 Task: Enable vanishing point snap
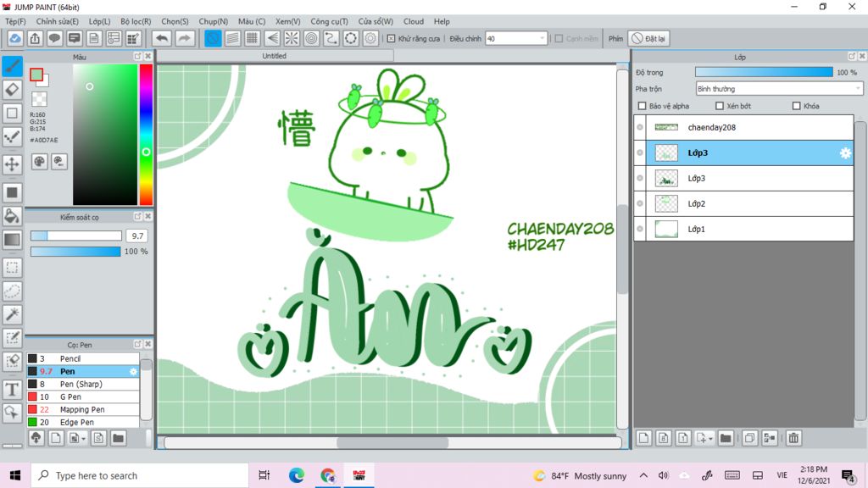pyautogui.click(x=272, y=38)
